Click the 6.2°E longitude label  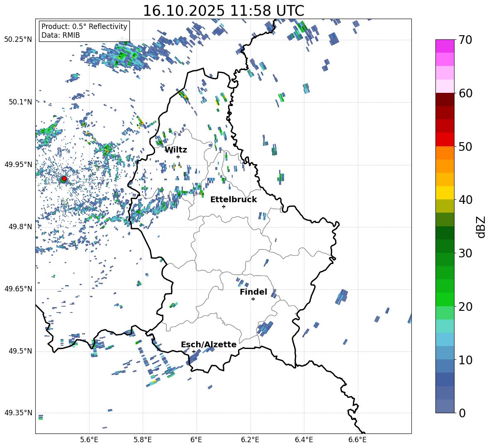tap(250, 440)
